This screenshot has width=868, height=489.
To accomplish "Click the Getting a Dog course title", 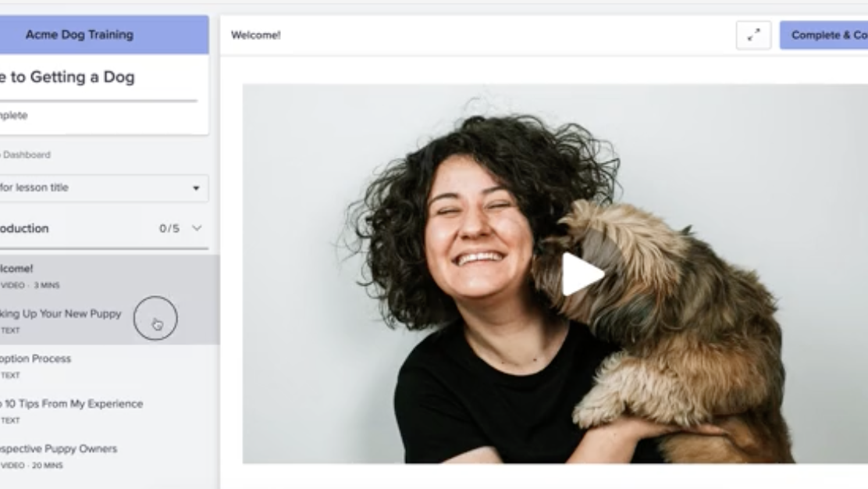I will point(68,77).
